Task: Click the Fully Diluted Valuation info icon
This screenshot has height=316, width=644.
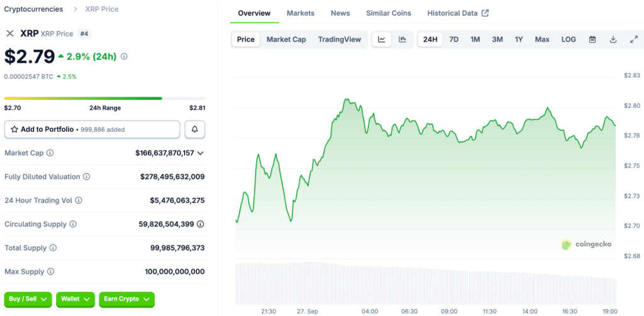Action: tap(87, 177)
